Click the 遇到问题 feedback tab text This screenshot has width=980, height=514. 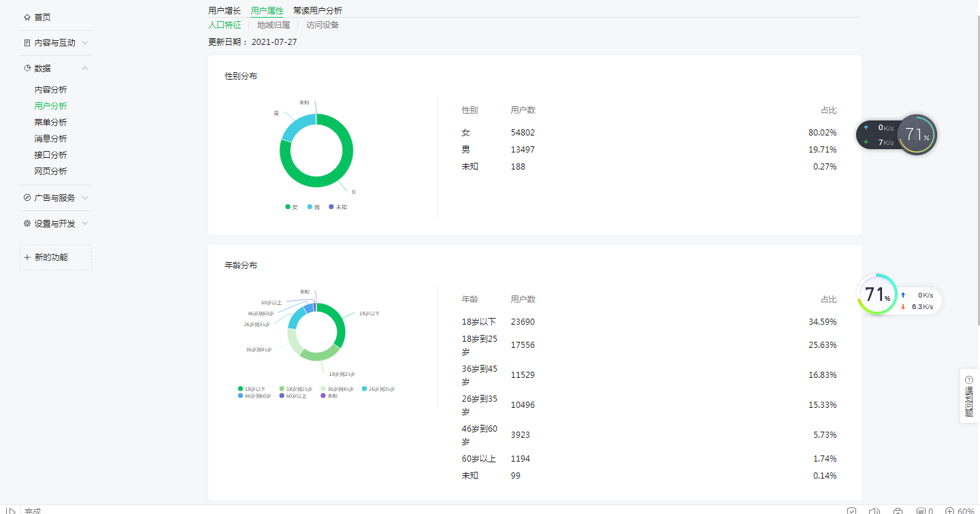(x=969, y=402)
